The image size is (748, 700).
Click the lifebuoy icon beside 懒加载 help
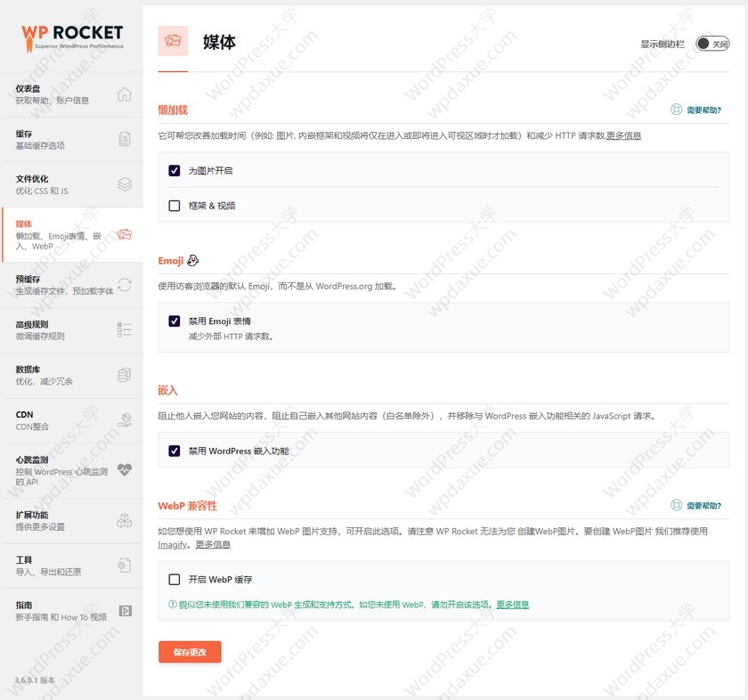[x=676, y=110]
